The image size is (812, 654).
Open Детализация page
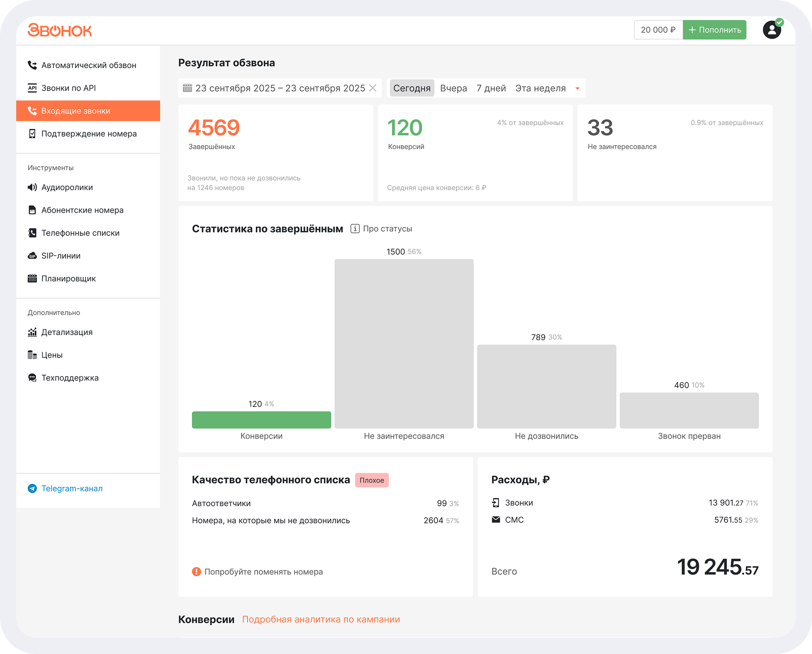88,332
